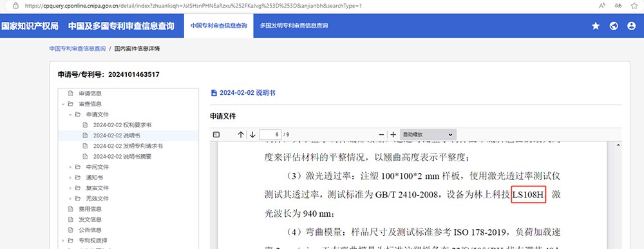
Task: Click the folder icon beside 复审文件
Action: (78, 188)
